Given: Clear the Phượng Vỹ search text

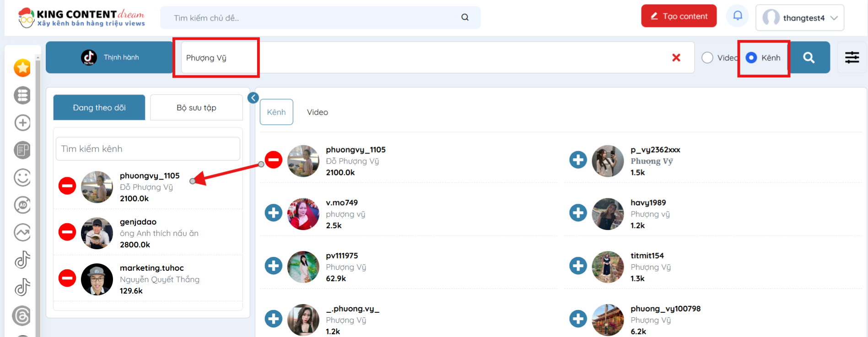Looking at the screenshot, I should 676,58.
